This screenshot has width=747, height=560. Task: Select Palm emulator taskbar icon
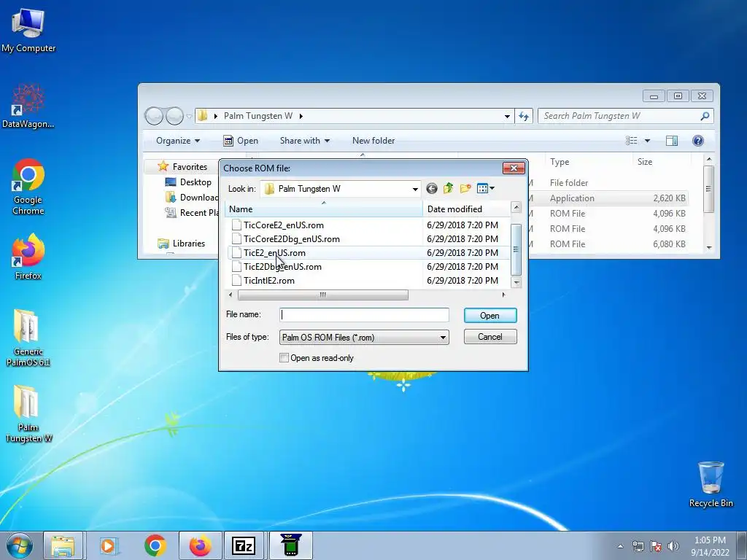click(x=290, y=545)
